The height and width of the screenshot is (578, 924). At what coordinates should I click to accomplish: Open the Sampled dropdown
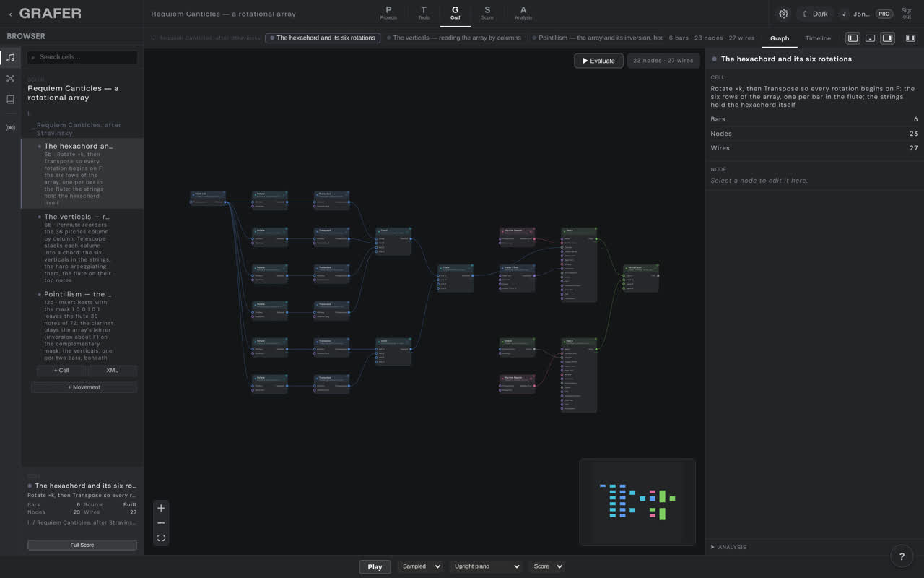(419, 566)
